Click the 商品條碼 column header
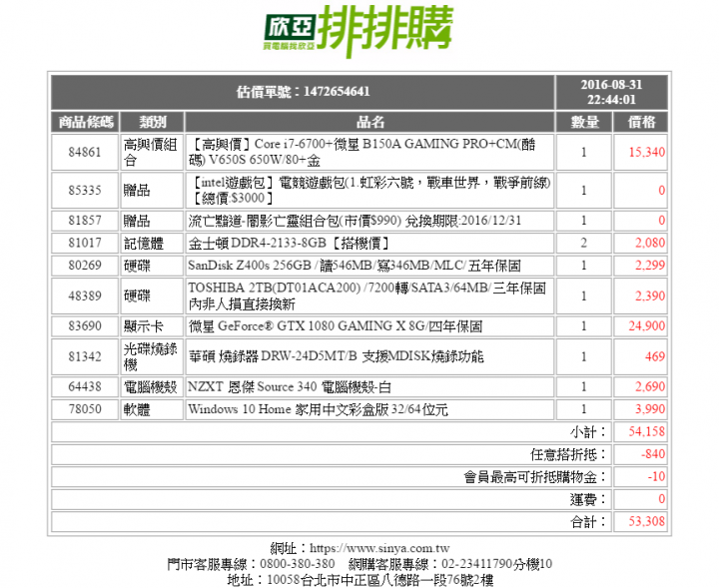This screenshot has height=588, width=719. (85, 122)
